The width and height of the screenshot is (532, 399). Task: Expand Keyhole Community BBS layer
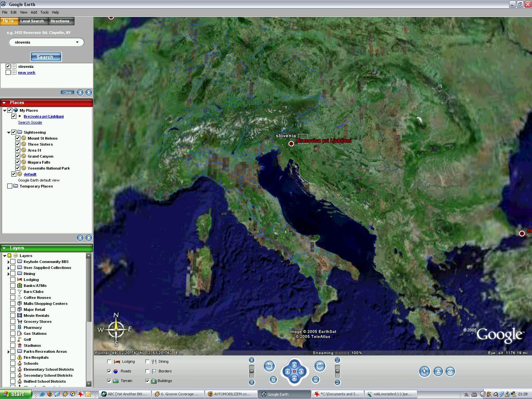tap(8, 262)
